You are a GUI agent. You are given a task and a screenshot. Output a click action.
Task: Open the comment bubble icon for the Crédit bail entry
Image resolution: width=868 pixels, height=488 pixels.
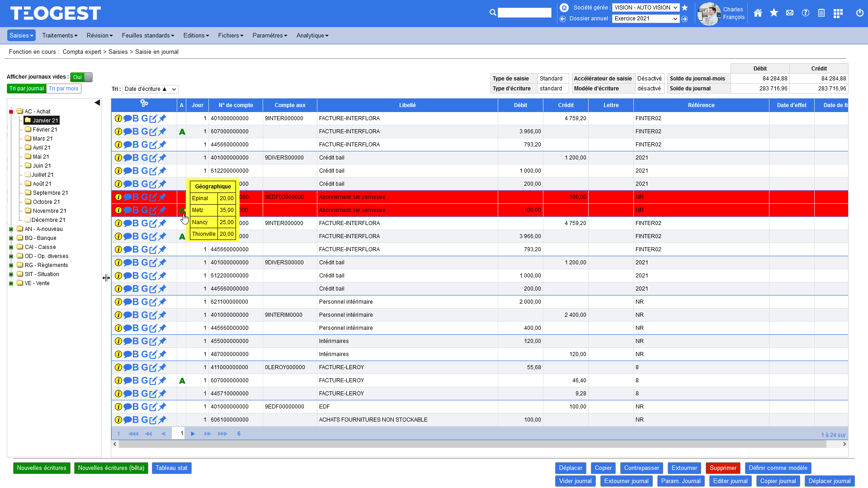127,158
